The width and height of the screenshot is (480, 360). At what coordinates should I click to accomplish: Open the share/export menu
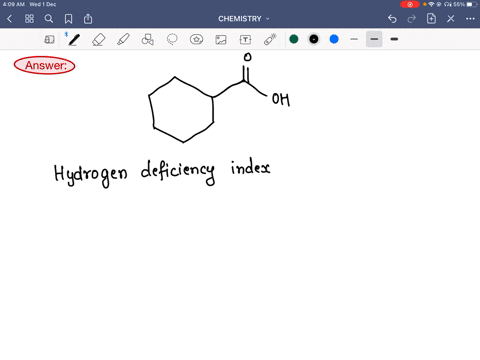[88, 19]
